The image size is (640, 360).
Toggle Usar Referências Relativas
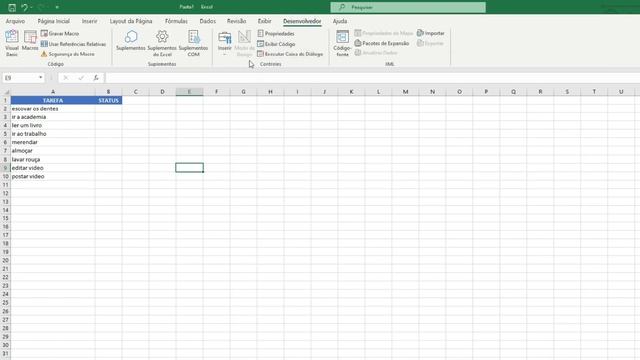pos(73,44)
